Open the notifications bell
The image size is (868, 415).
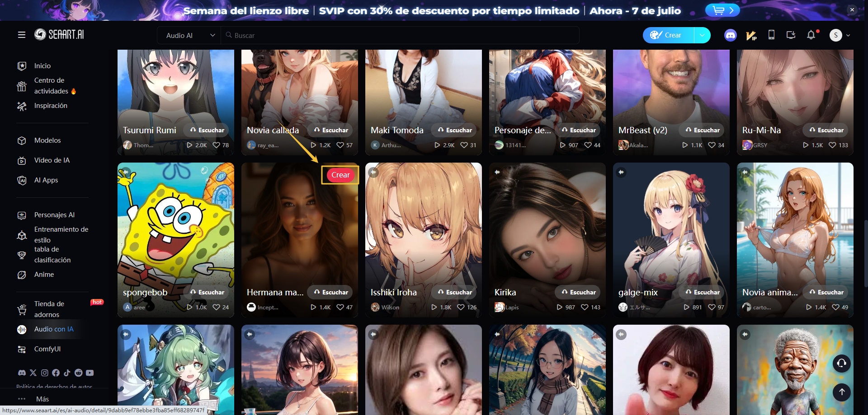(x=811, y=35)
